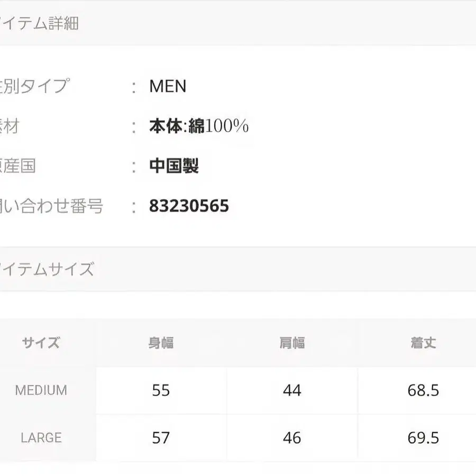Select the MEDIUM size row label

click(x=41, y=390)
